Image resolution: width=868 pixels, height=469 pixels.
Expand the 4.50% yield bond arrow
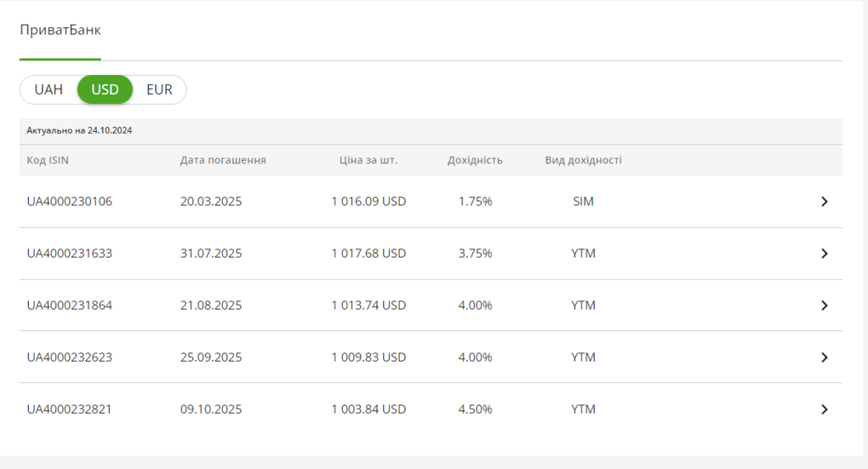pos(824,409)
